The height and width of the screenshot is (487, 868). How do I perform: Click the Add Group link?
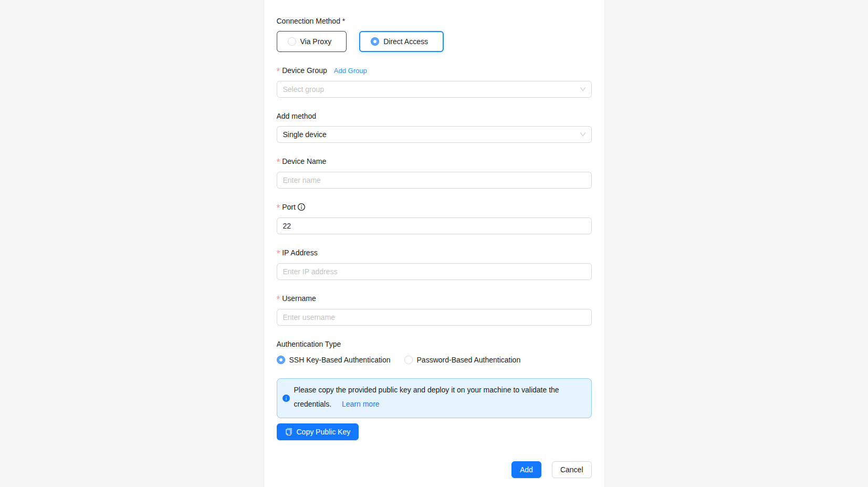coord(350,71)
